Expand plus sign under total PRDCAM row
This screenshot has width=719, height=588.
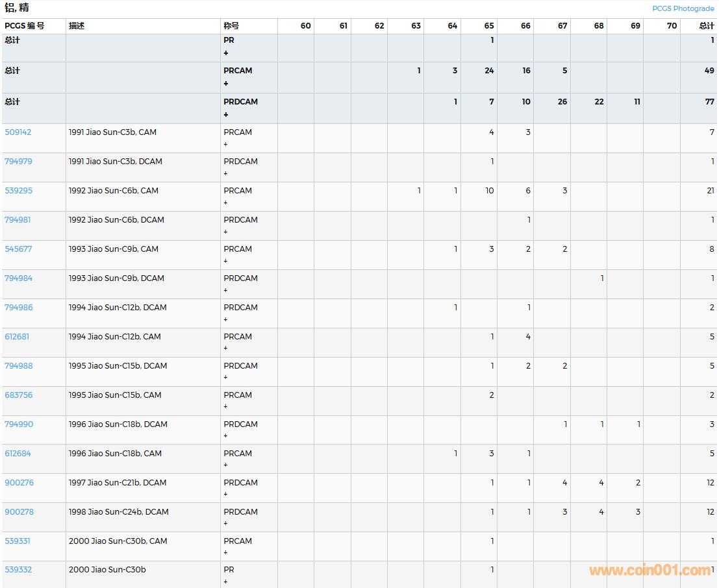click(226, 115)
